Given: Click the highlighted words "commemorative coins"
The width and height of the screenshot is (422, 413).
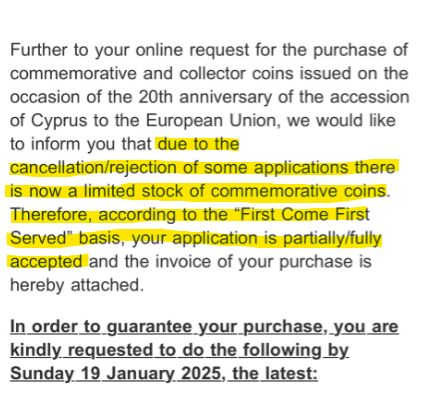Looking at the screenshot, I should point(298,191).
